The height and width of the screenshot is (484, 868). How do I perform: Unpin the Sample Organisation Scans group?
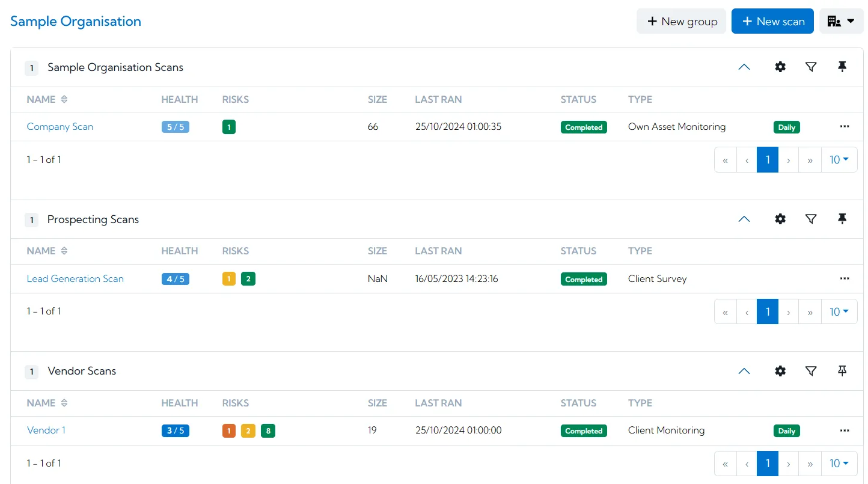(842, 67)
